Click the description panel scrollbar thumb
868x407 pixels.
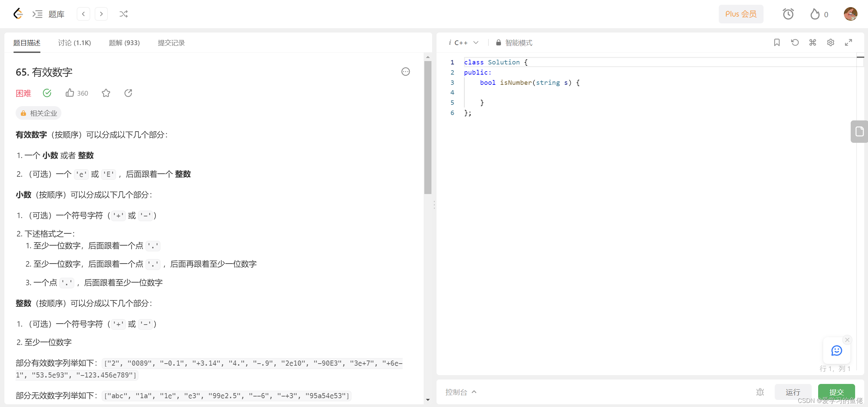(x=428, y=127)
